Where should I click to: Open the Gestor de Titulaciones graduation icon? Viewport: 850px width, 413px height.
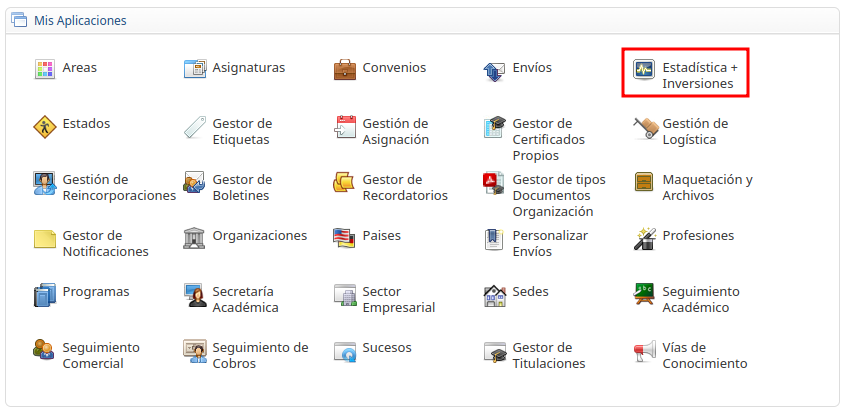[495, 352]
